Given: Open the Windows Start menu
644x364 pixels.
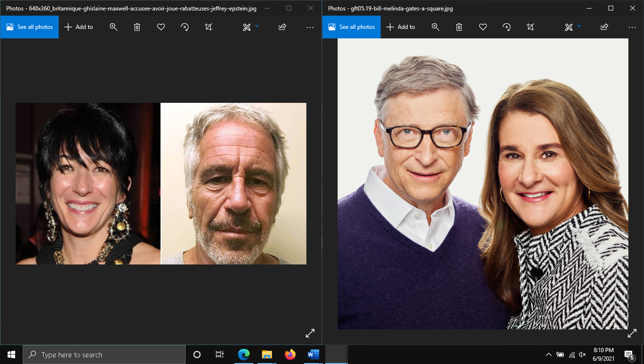Looking at the screenshot, I should click(11, 355).
